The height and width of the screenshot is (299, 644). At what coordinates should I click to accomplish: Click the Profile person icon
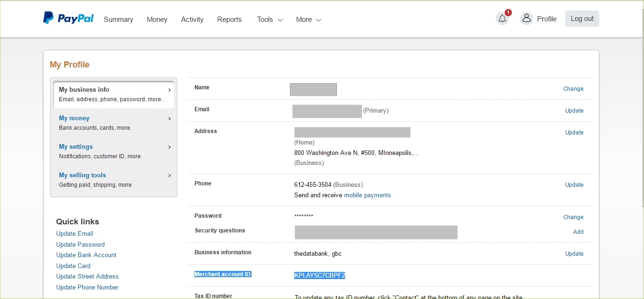pos(527,19)
